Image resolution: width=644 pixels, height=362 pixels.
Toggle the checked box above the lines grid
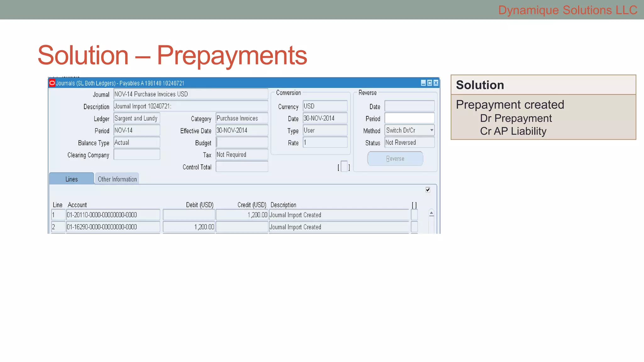428,190
